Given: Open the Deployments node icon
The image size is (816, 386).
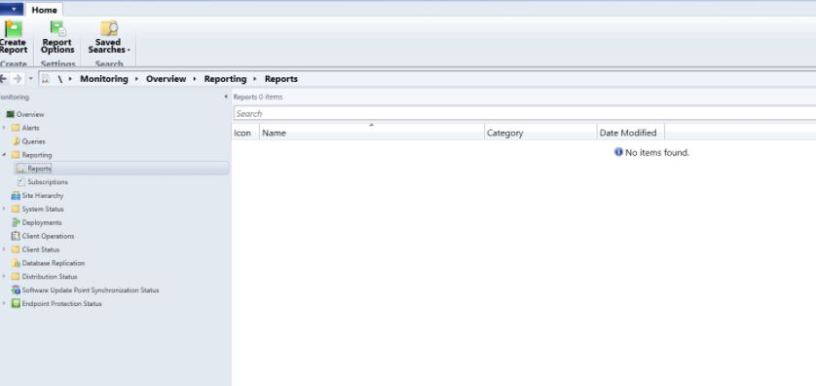Looking at the screenshot, I should pos(16,223).
